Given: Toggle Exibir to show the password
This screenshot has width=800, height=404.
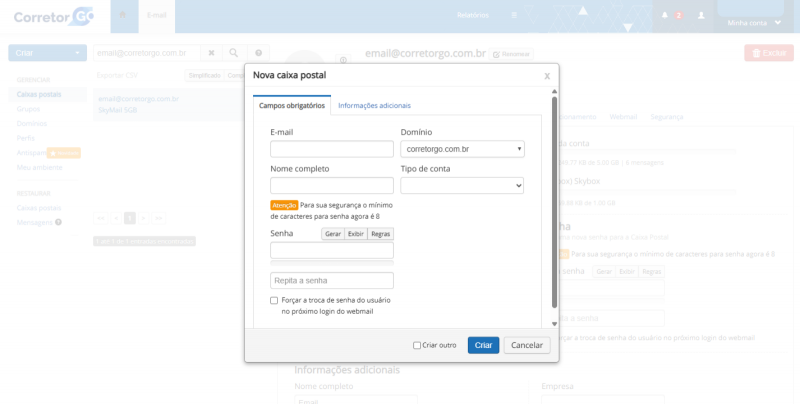Looking at the screenshot, I should (x=356, y=234).
